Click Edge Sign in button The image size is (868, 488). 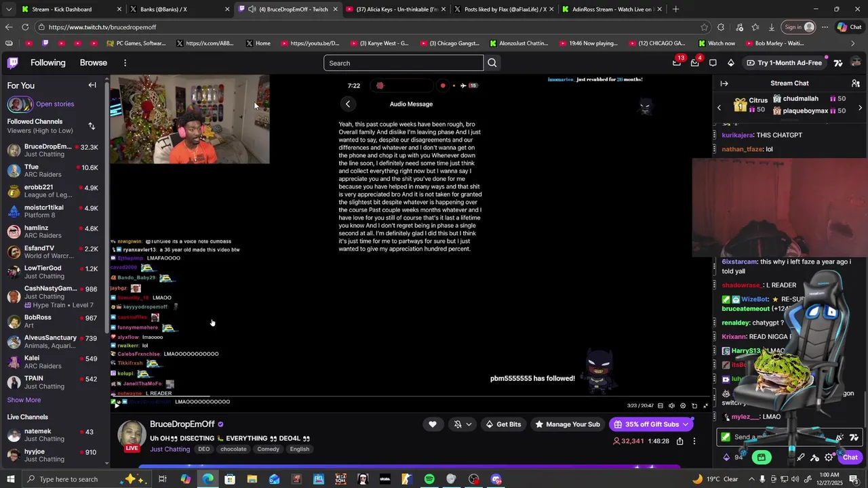(x=799, y=27)
